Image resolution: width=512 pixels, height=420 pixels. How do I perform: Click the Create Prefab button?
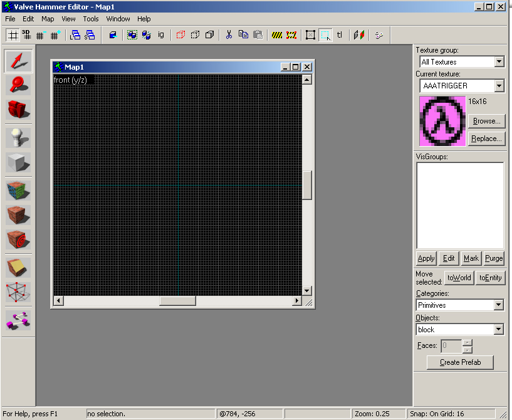(460, 362)
